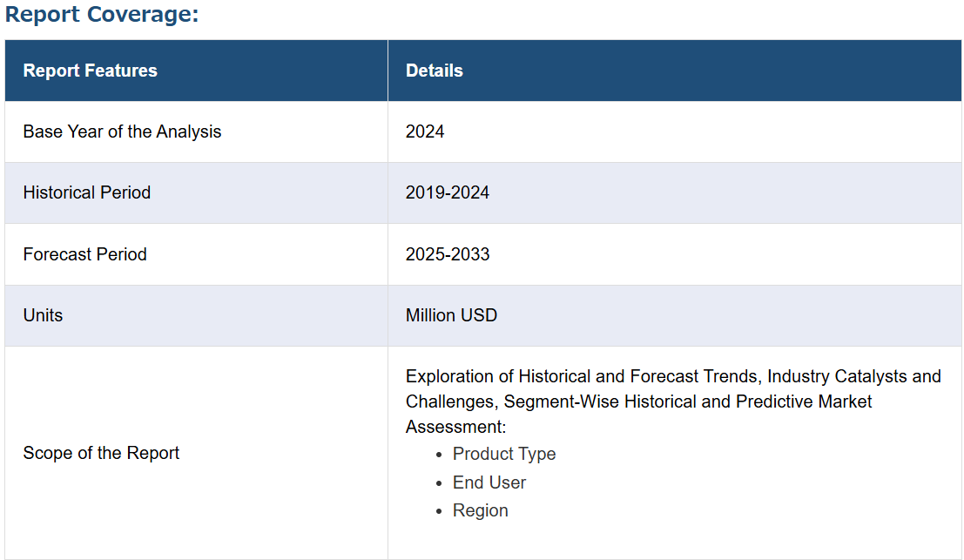Click the 'Million USD' cell
This screenshot has width=964, height=560.
pyautogui.click(x=674, y=315)
